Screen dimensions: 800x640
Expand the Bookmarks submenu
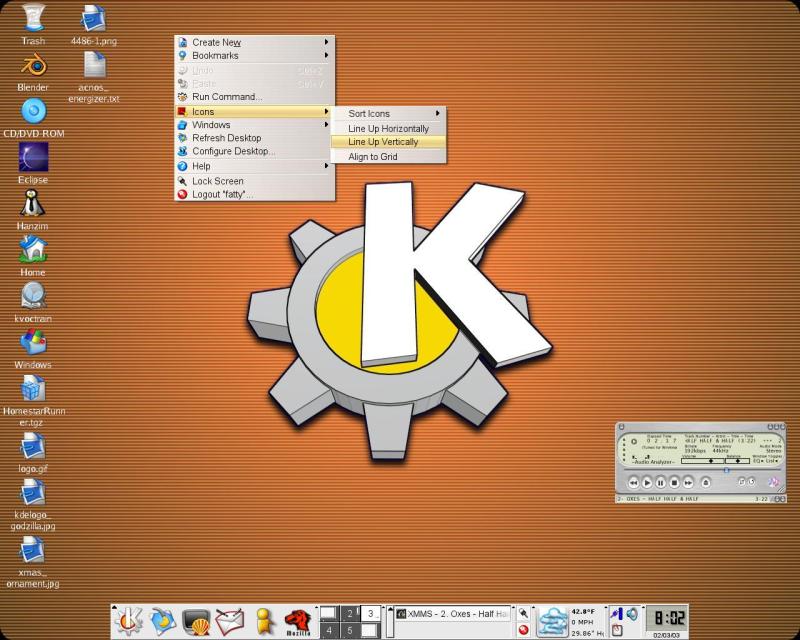(255, 56)
